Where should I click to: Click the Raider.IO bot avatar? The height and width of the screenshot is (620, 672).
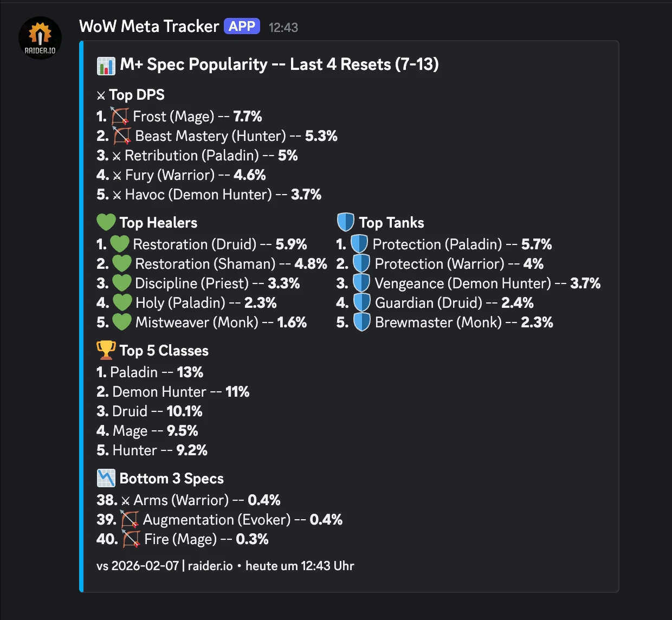[x=40, y=37]
